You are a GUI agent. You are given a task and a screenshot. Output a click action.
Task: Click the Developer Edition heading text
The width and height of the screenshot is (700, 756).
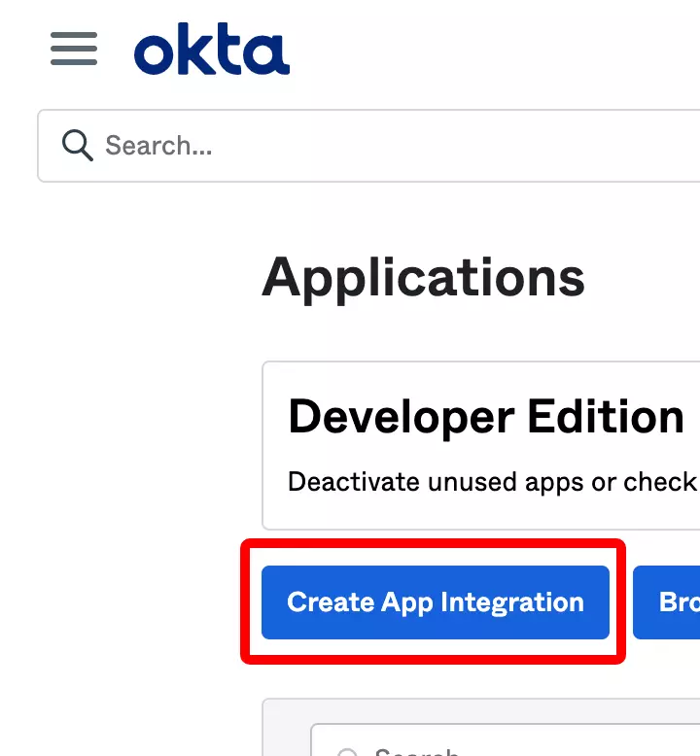tap(486, 417)
